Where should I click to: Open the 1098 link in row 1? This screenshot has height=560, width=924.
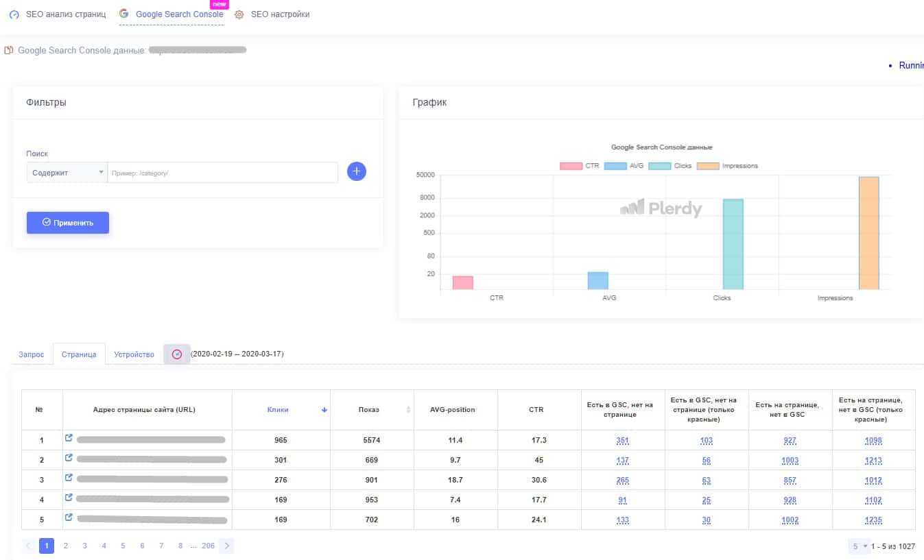tap(874, 441)
